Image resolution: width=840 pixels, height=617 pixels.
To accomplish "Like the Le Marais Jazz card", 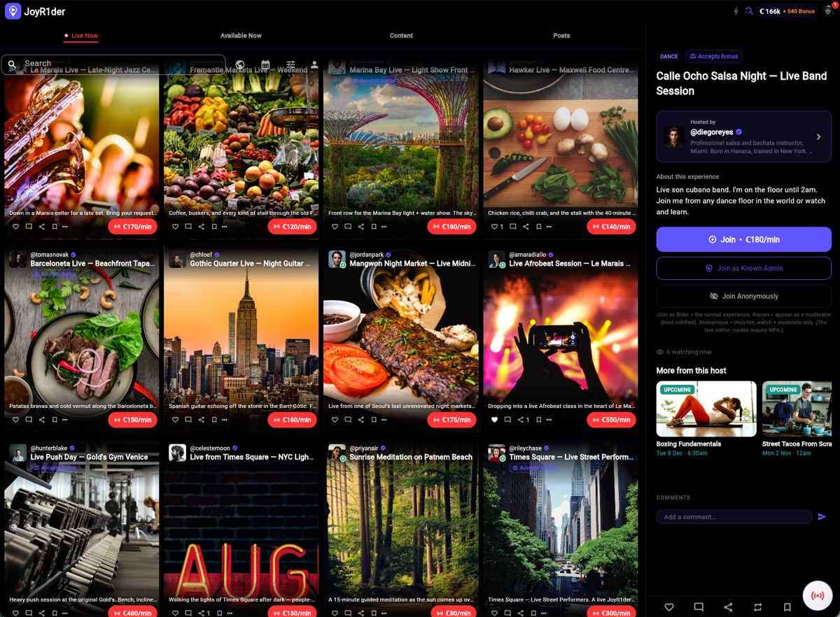I will click(16, 227).
